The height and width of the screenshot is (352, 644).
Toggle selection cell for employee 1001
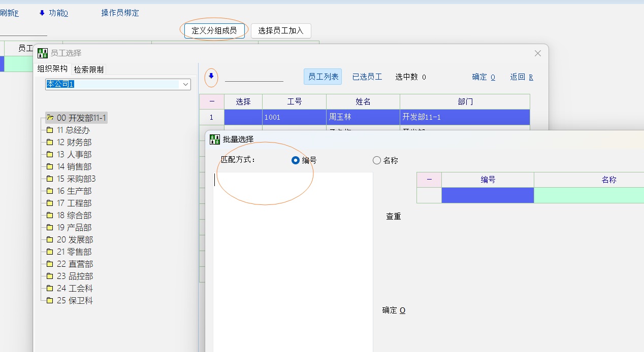[x=243, y=117]
